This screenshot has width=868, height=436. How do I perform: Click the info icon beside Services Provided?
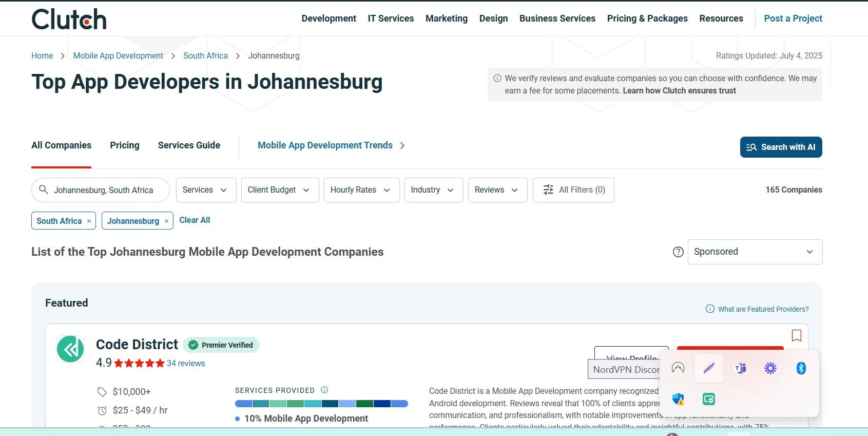tap(324, 390)
